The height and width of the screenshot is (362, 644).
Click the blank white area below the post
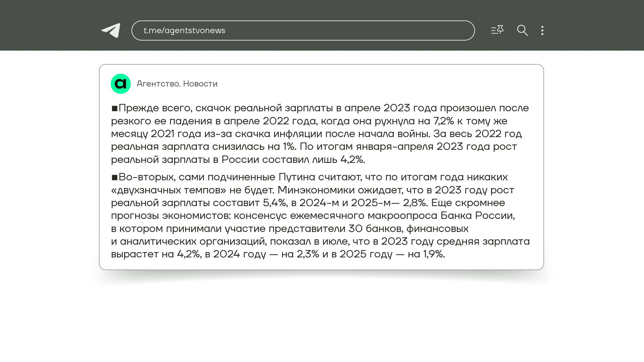point(322,322)
